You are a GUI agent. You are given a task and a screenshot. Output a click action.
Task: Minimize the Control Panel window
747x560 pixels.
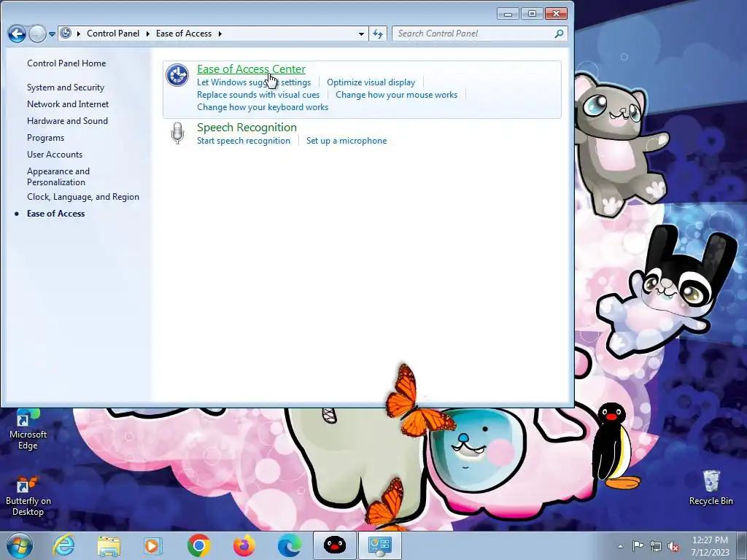tap(508, 14)
